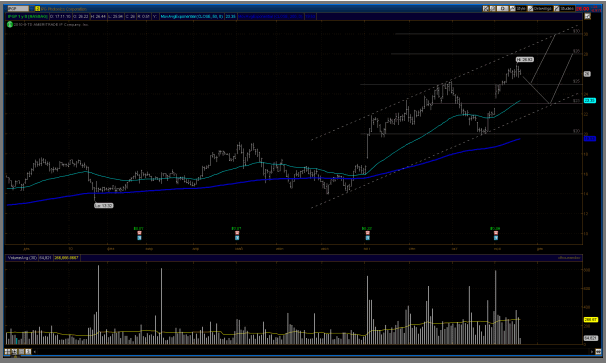Click the crosshair cursor icon at bottom left

[x=14, y=351]
